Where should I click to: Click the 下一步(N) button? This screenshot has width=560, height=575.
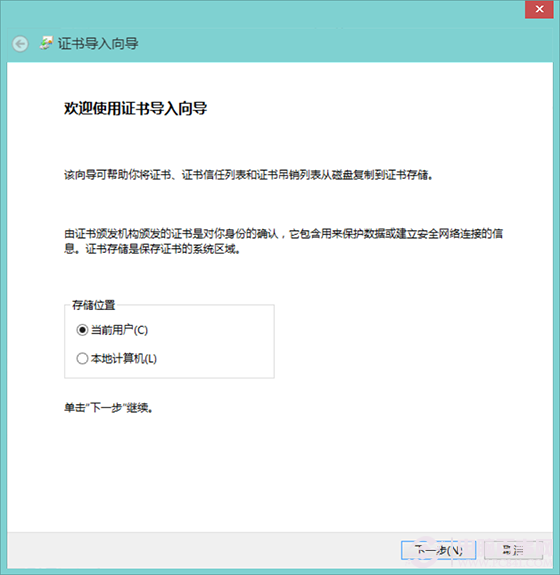tap(439, 550)
